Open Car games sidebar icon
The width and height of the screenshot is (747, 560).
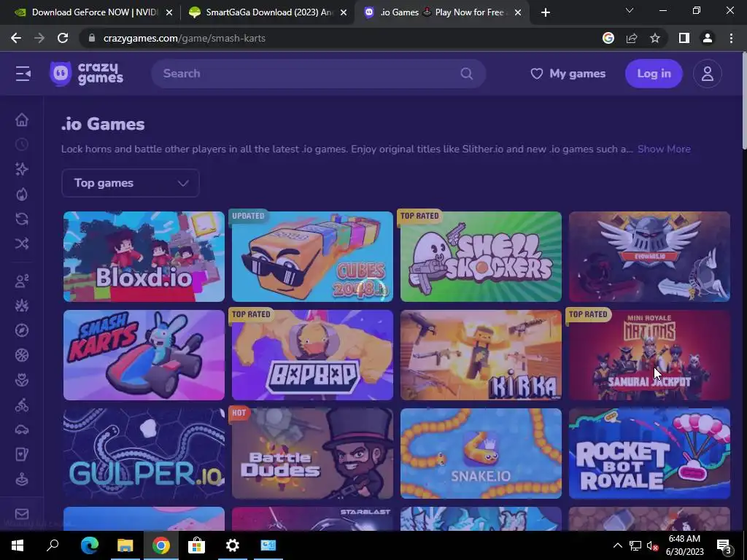click(22, 429)
